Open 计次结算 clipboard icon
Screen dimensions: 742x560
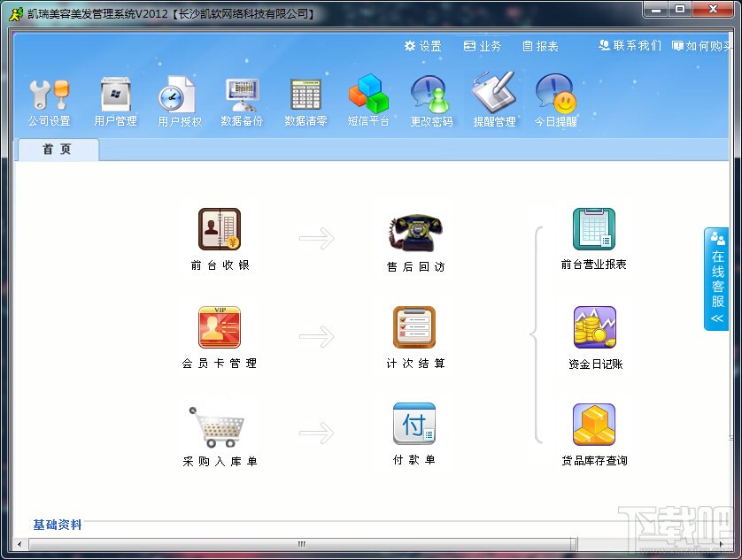pos(414,338)
